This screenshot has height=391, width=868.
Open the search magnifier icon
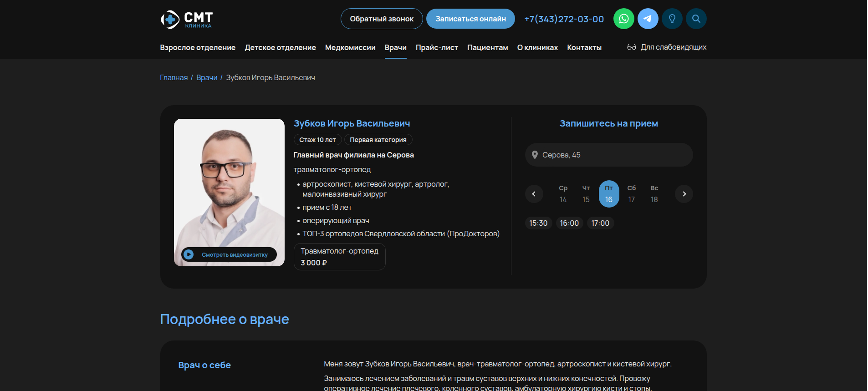696,19
